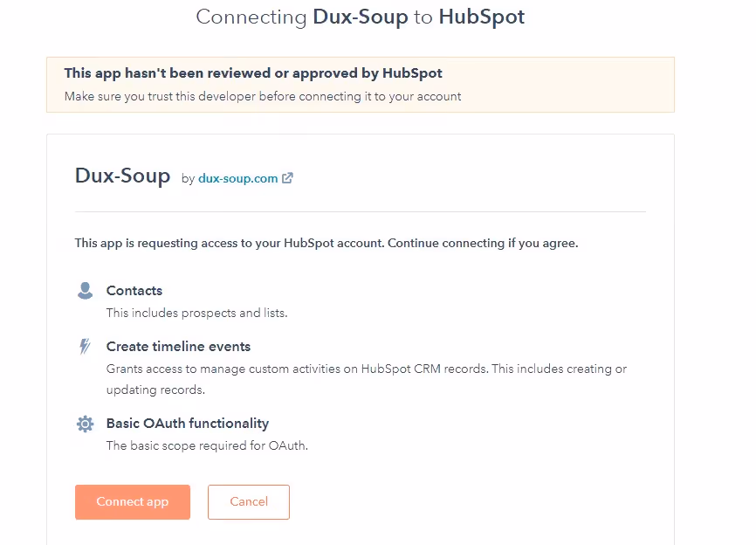Click the 'Connecting Dux-Soup to HubSpot' page title
756x545 pixels.
(361, 17)
